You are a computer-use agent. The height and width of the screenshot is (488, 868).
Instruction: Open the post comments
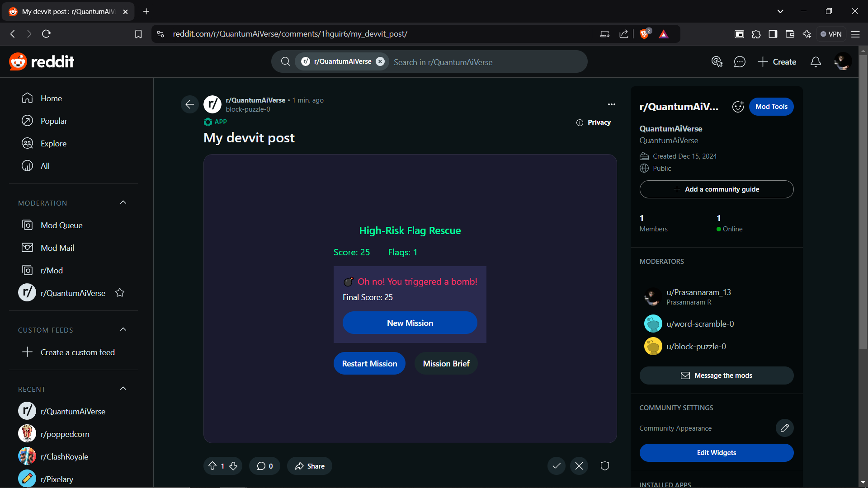264,466
